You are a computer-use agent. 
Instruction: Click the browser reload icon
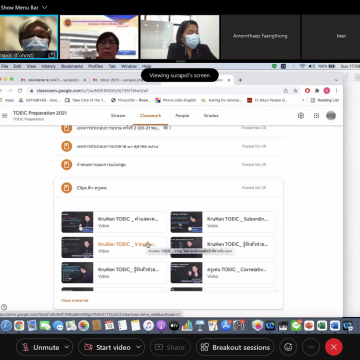pyautogui.click(x=20, y=91)
